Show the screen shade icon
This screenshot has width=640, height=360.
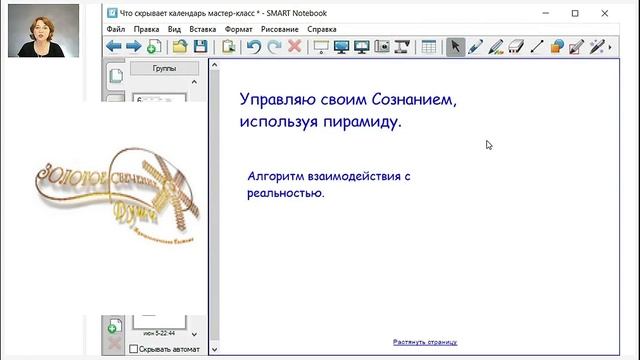coord(321,47)
